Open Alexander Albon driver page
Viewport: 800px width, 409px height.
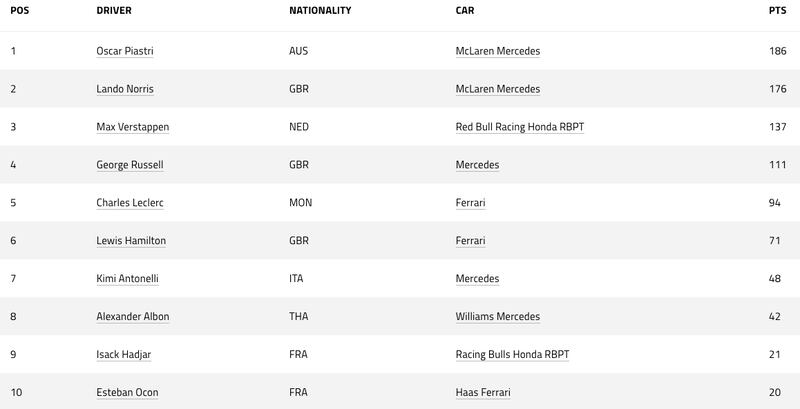click(x=133, y=316)
